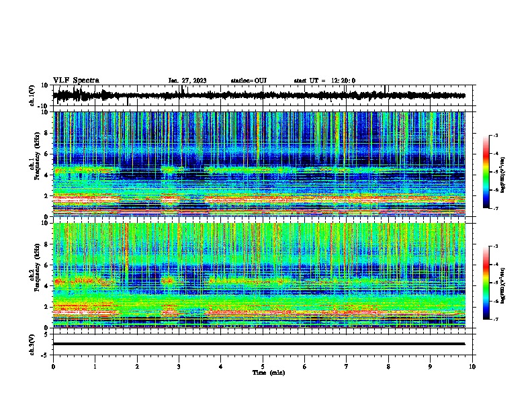
Task: Click the ch.2 "Frequency (kHz)" axis label
Action: pyautogui.click(x=37, y=267)
